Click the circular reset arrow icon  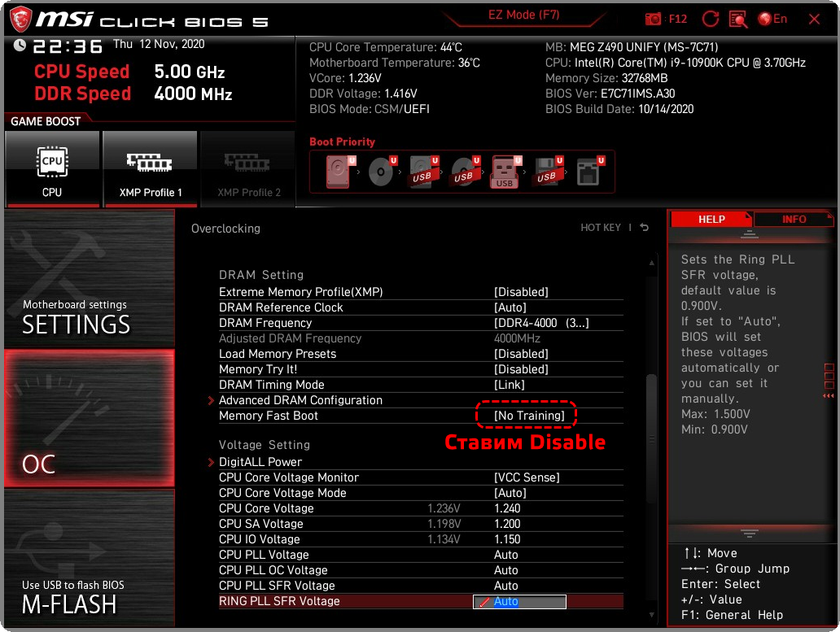click(711, 20)
